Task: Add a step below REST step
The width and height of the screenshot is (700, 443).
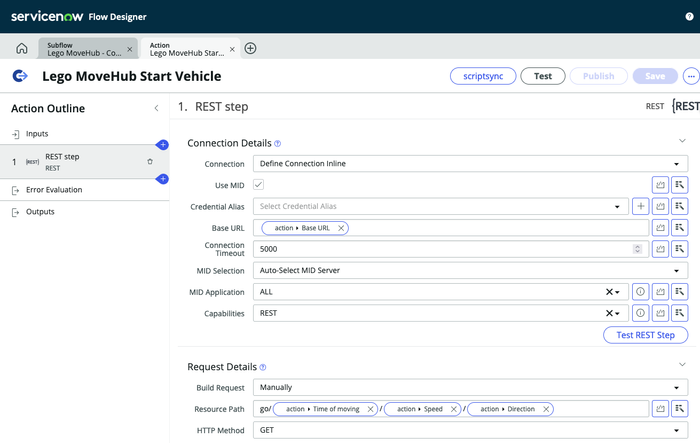Action: click(162, 179)
